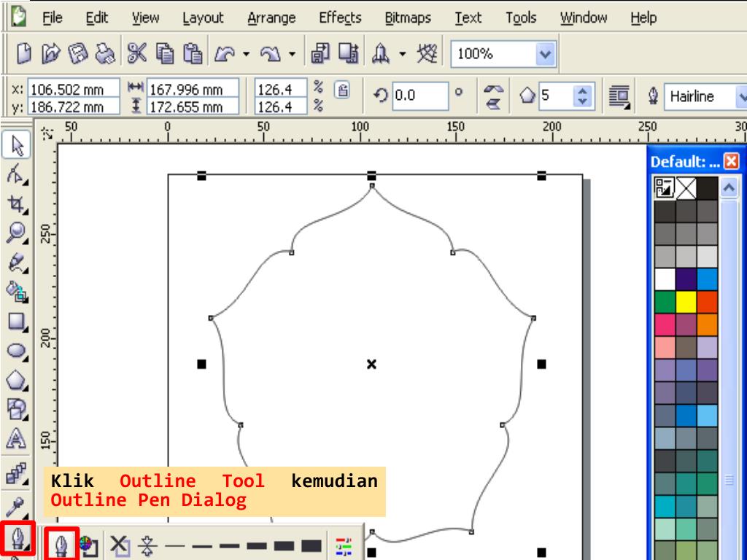Select the Shape tool

17,174
